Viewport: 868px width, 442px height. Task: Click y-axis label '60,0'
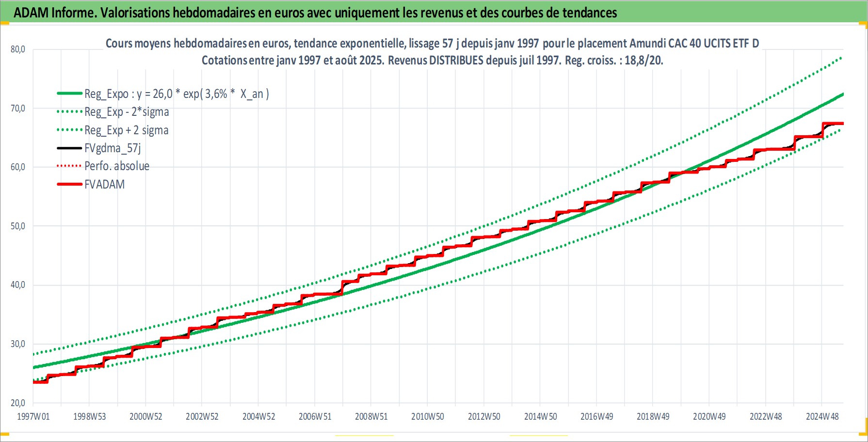[x=18, y=167]
